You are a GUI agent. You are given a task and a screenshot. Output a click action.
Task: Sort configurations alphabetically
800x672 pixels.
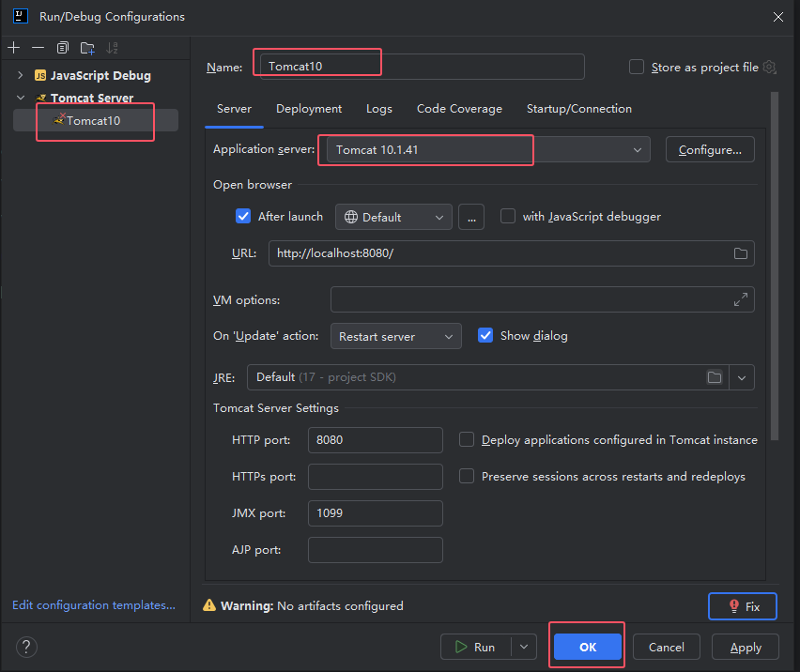112,48
